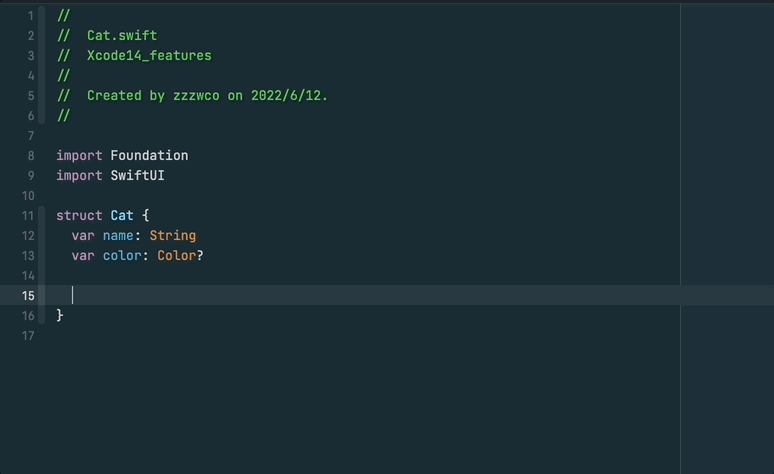Click the Cat struct name
Viewport: 774px width, 474px height.
(x=122, y=216)
